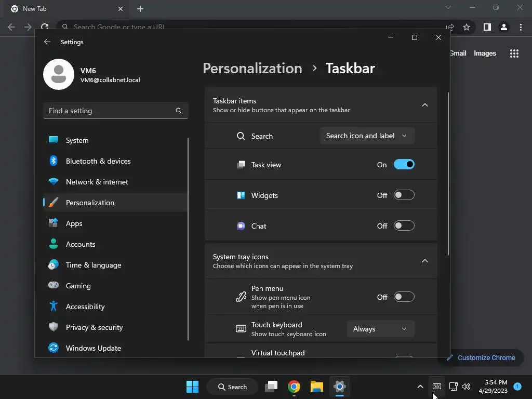Click the taskbar Search box
The width and height of the screenshot is (532, 399).
(232, 387)
